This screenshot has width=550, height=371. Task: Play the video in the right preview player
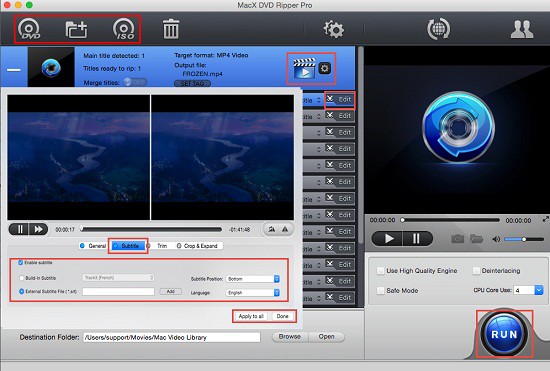(388, 239)
